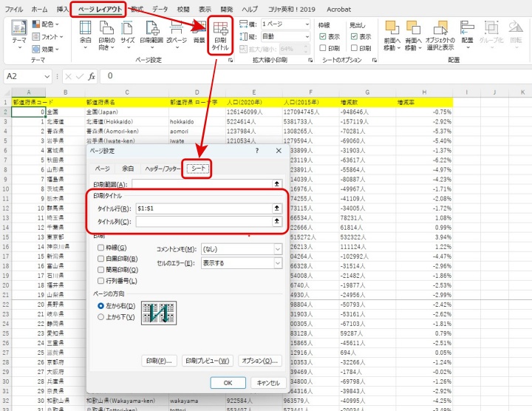The image size is (532, 411).
Task: Open the サイズ paper size menu
Action: (x=128, y=35)
